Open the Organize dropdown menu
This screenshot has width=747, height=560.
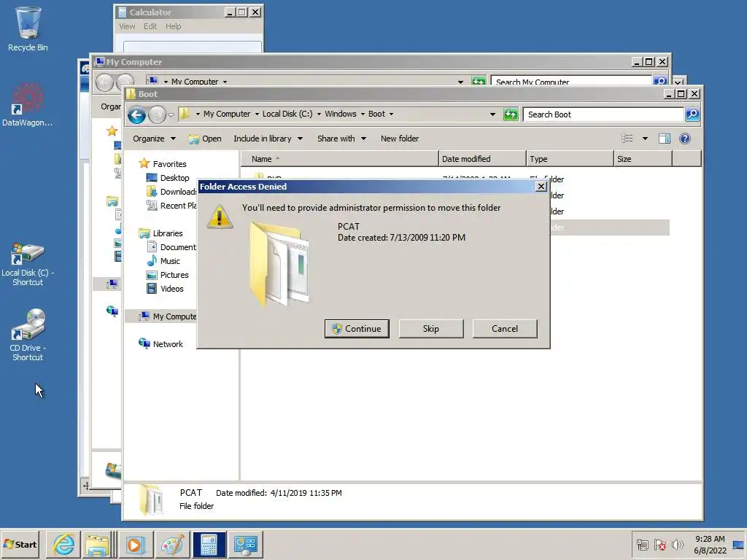tap(154, 139)
